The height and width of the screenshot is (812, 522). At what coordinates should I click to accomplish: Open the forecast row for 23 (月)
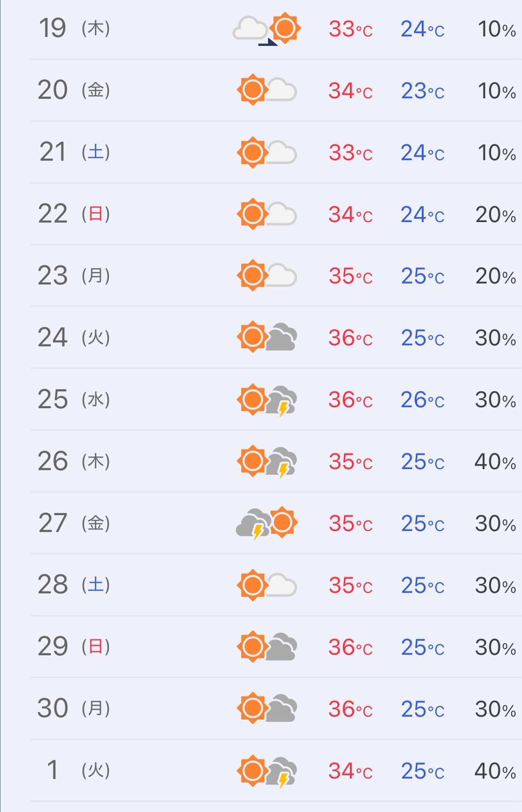pyautogui.click(x=276, y=275)
